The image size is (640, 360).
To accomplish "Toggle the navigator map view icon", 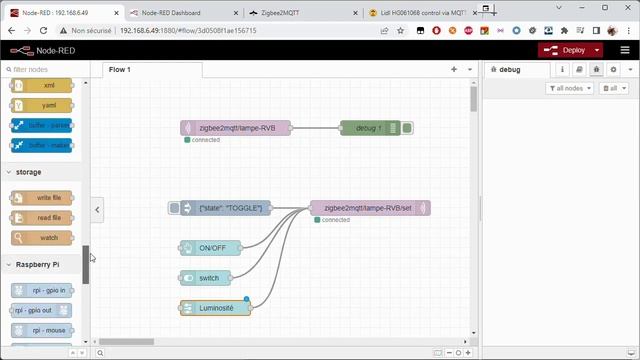I will (438, 353).
